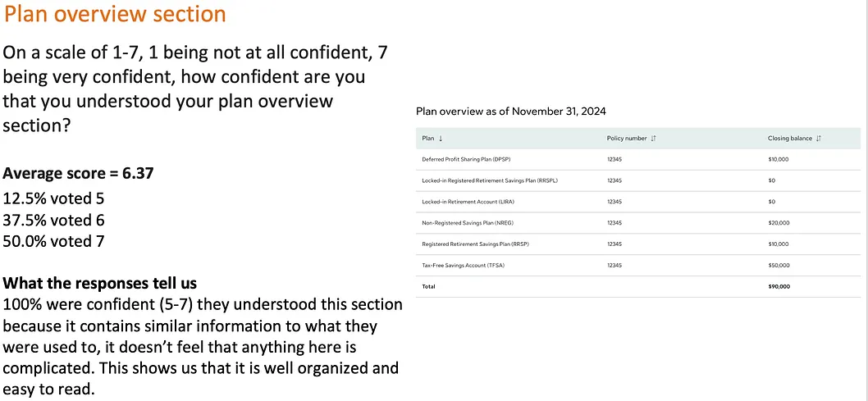Click the 'Plan overview as of November 31, 2024' heading
This screenshot has width=868, height=401.
click(x=511, y=112)
